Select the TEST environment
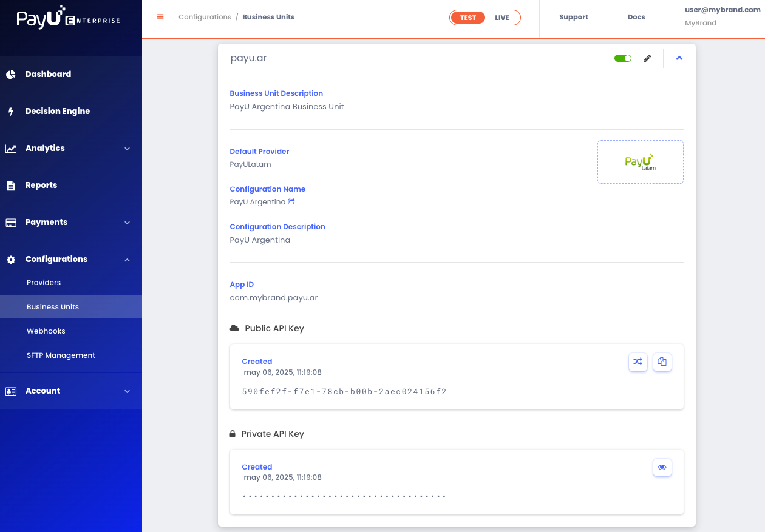765x532 pixels. [x=468, y=18]
